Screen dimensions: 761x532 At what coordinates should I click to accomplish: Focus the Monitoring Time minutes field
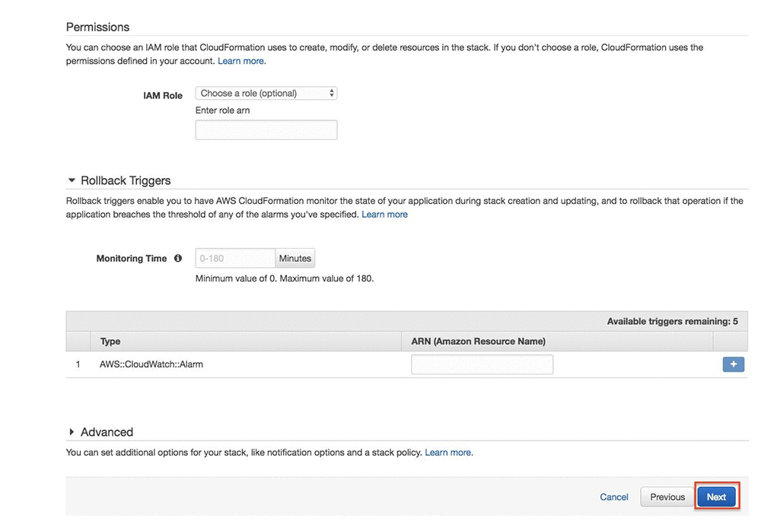point(235,258)
